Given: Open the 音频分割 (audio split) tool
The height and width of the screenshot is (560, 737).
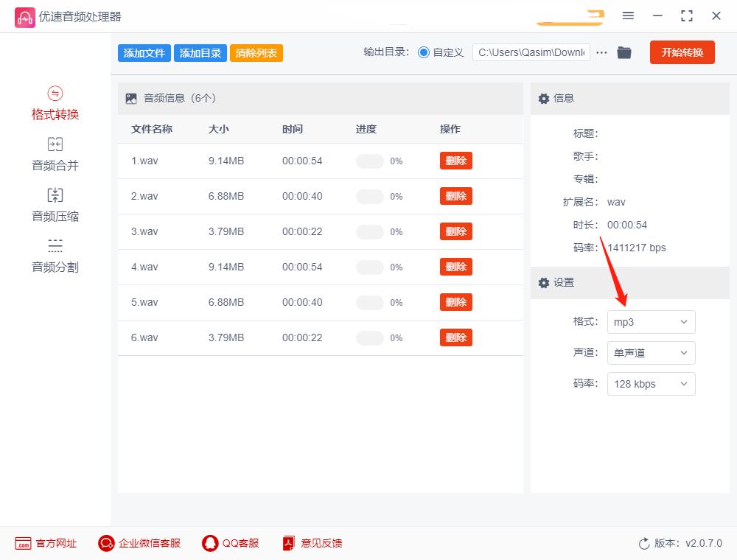Looking at the screenshot, I should [x=55, y=256].
